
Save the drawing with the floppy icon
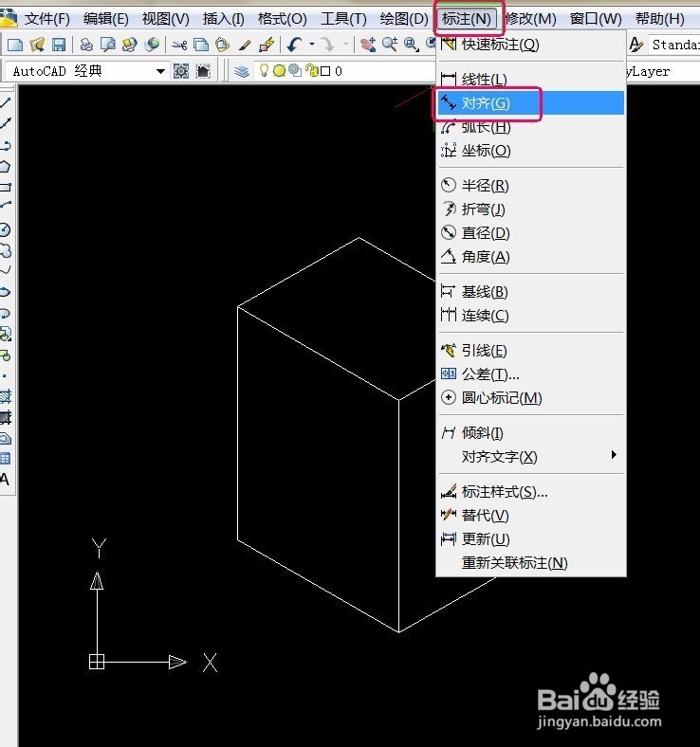[59, 45]
